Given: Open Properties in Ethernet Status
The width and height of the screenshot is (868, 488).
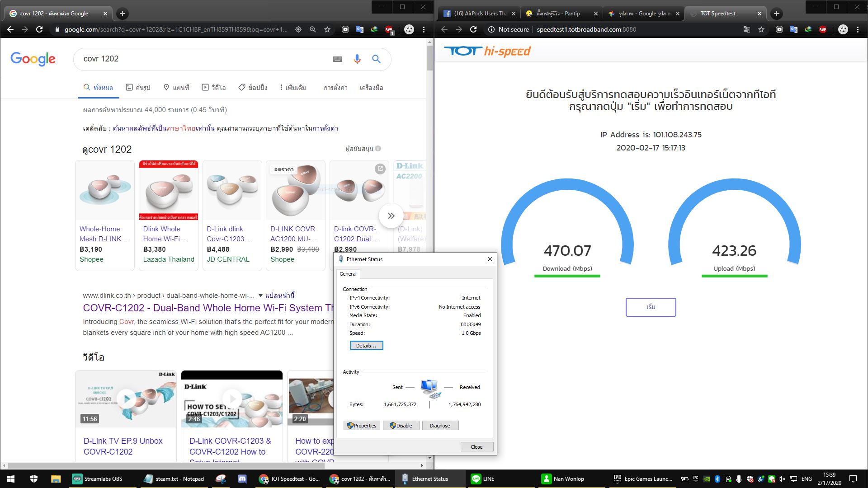Looking at the screenshot, I should [x=362, y=426].
